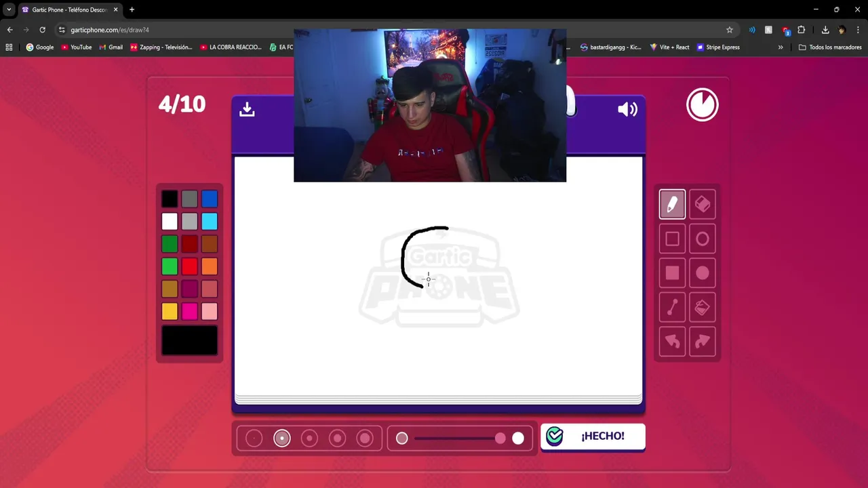Open the tab search dropdown arrow

[9, 9]
